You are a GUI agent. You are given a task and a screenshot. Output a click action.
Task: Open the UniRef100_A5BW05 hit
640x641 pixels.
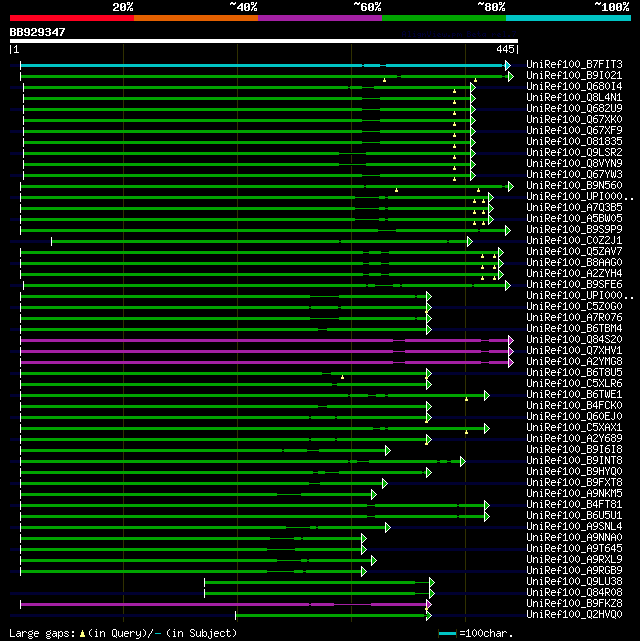tap(574, 219)
